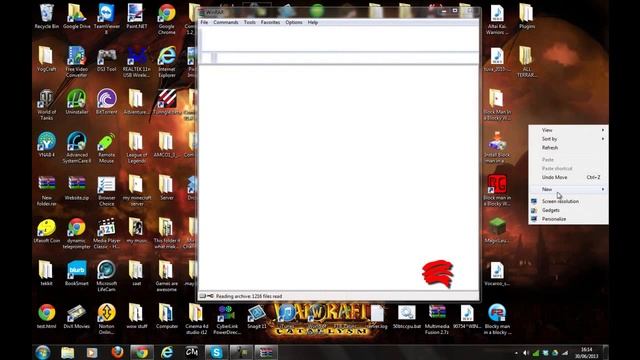Launch the YNAB 4 shortcut
The width and height of the screenshot is (640, 360).
[47, 145]
